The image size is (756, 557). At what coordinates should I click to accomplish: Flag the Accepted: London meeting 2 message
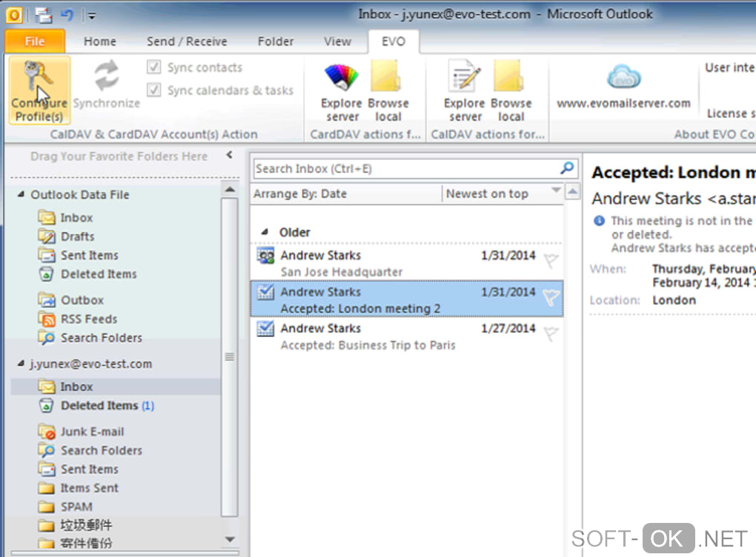pos(551,297)
